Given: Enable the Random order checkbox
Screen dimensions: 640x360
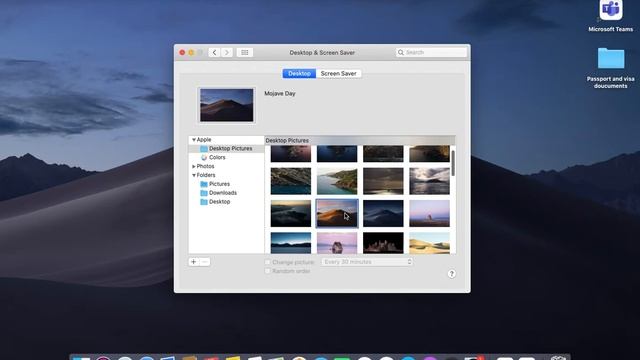Looking at the screenshot, I should coord(268,271).
